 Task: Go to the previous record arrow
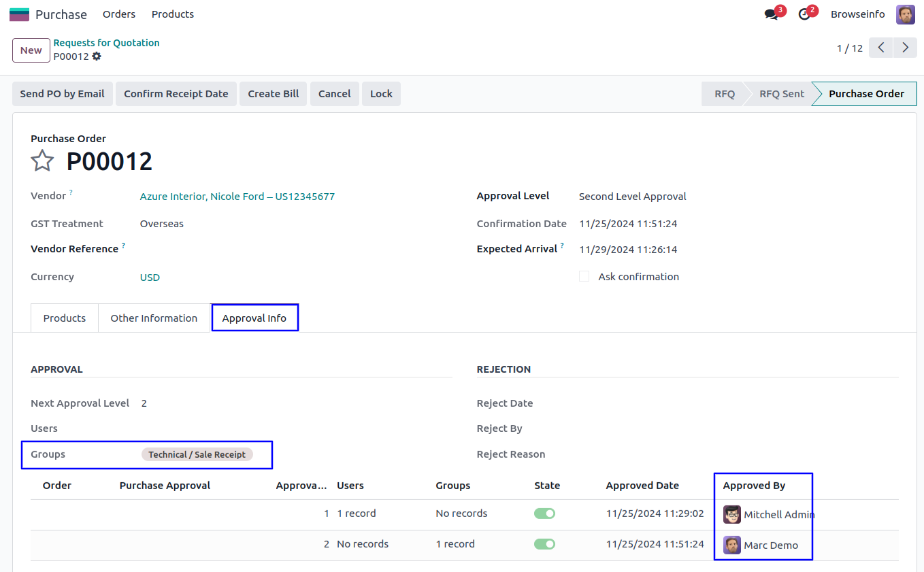(x=880, y=48)
